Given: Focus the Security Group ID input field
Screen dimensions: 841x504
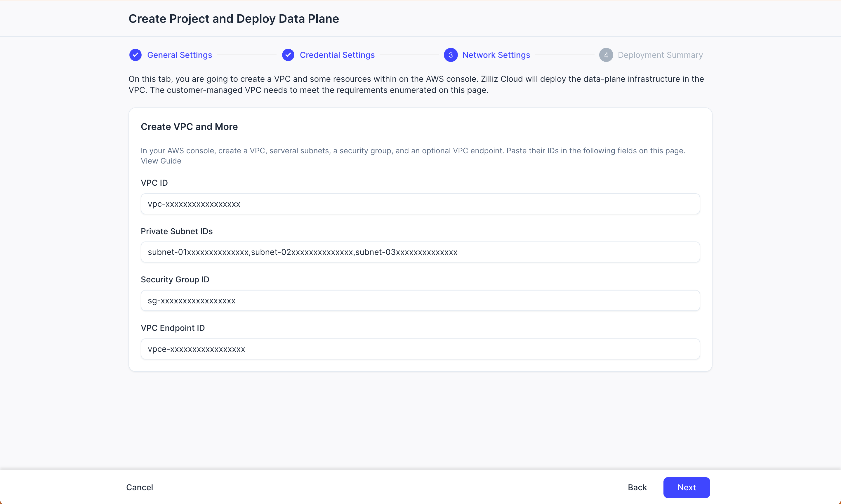Looking at the screenshot, I should point(420,300).
